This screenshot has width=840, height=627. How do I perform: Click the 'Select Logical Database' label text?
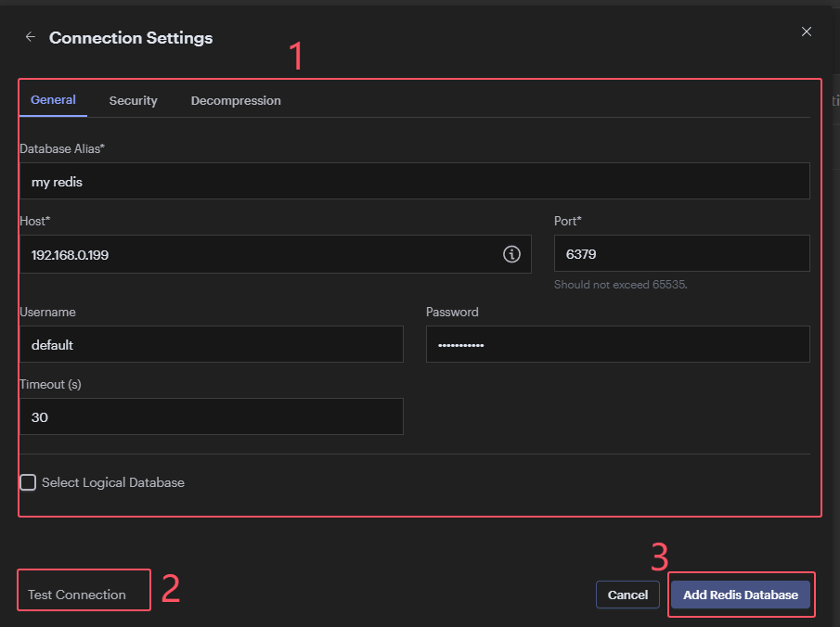pyautogui.click(x=113, y=482)
